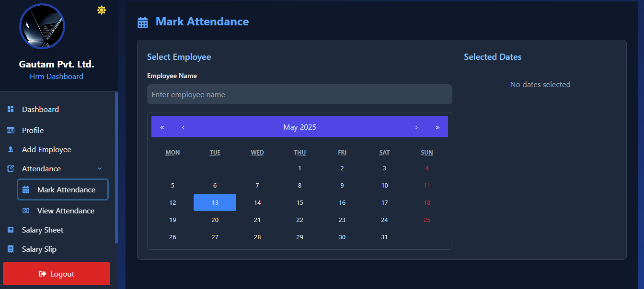
Task: Click the company logo avatar image
Action: point(42,27)
